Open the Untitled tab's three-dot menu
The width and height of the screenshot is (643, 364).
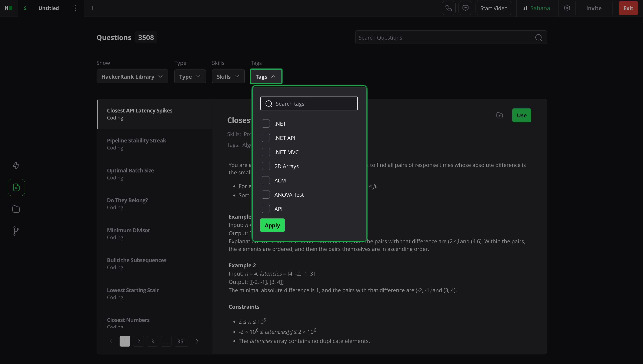[75, 8]
